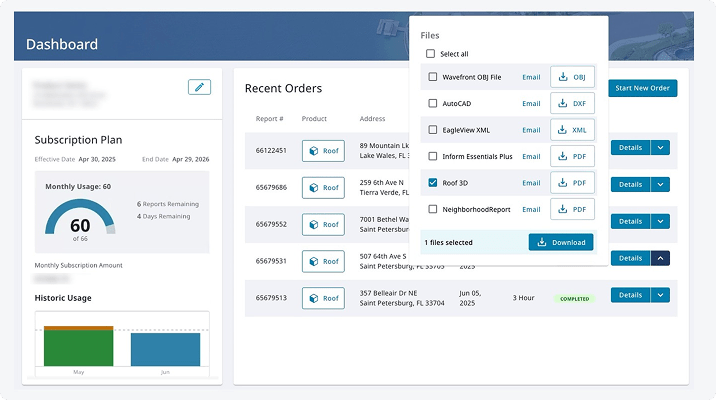Download the NeighborhoodReport PDF
The image size is (716, 400).
tap(572, 209)
